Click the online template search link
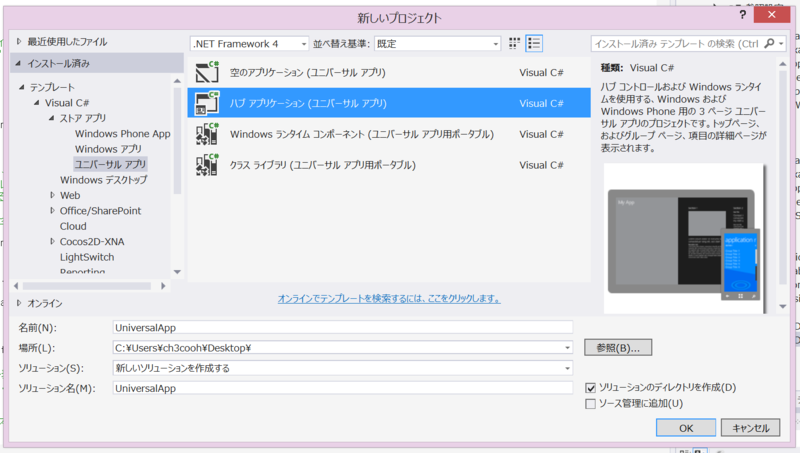The width and height of the screenshot is (800, 453). [389, 298]
